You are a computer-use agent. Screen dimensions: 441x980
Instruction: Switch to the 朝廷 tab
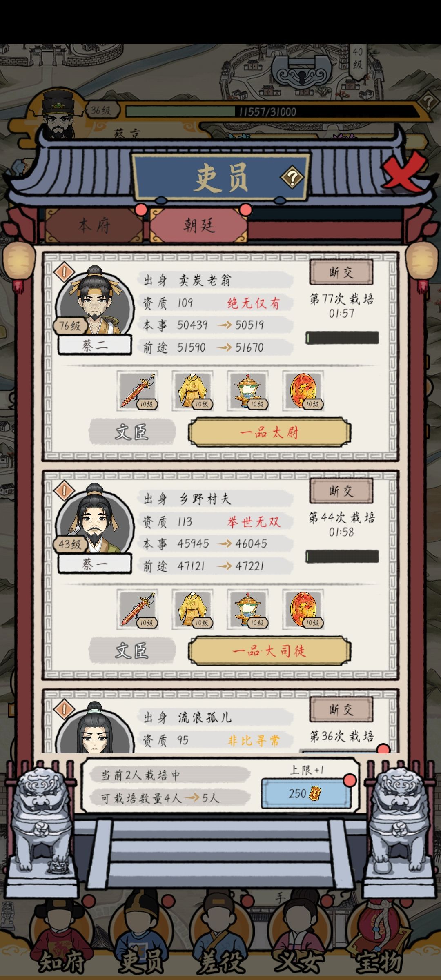(x=199, y=225)
